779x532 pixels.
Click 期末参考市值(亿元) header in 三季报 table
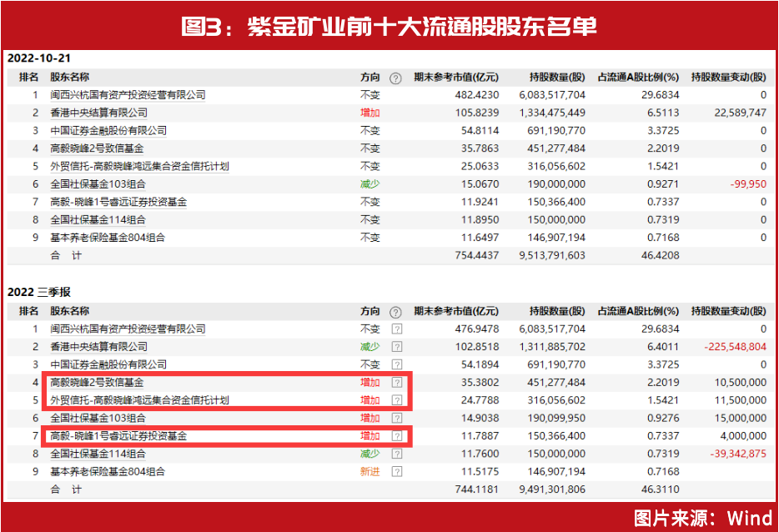[456, 311]
